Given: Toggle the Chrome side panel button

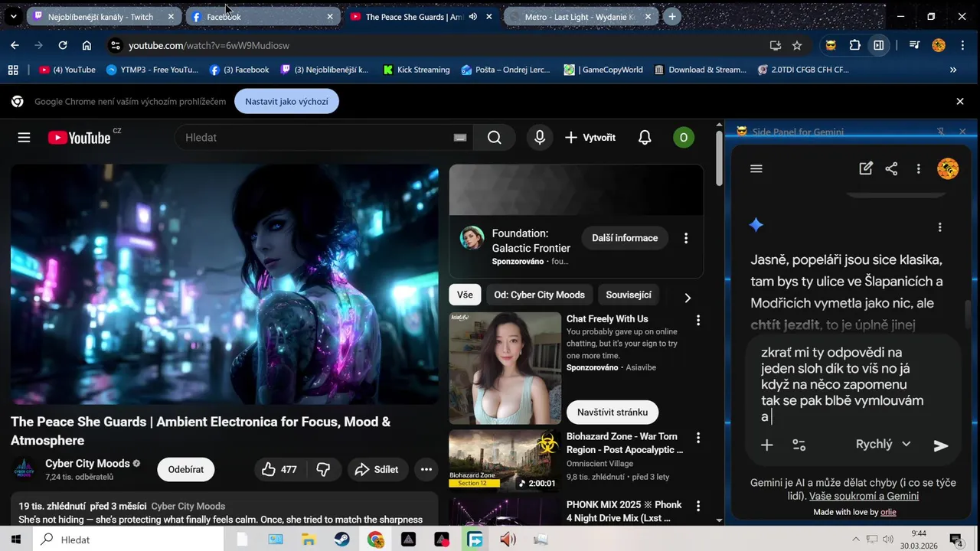Looking at the screenshot, I should click(x=879, y=45).
